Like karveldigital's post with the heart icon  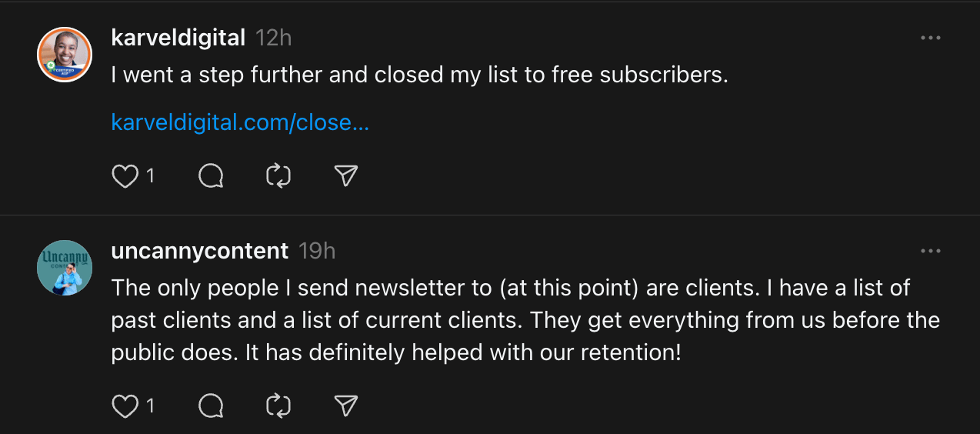[x=125, y=177]
